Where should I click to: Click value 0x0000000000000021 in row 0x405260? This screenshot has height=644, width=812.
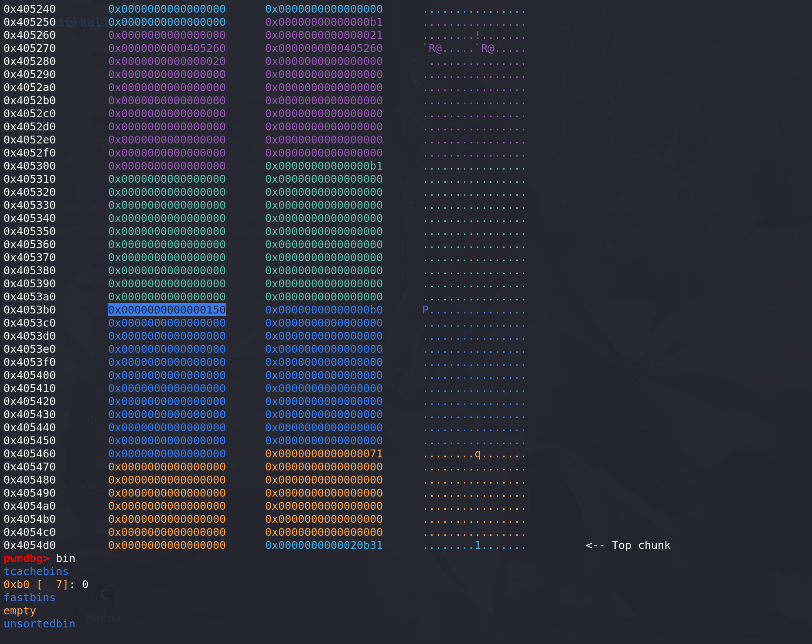coord(324,35)
